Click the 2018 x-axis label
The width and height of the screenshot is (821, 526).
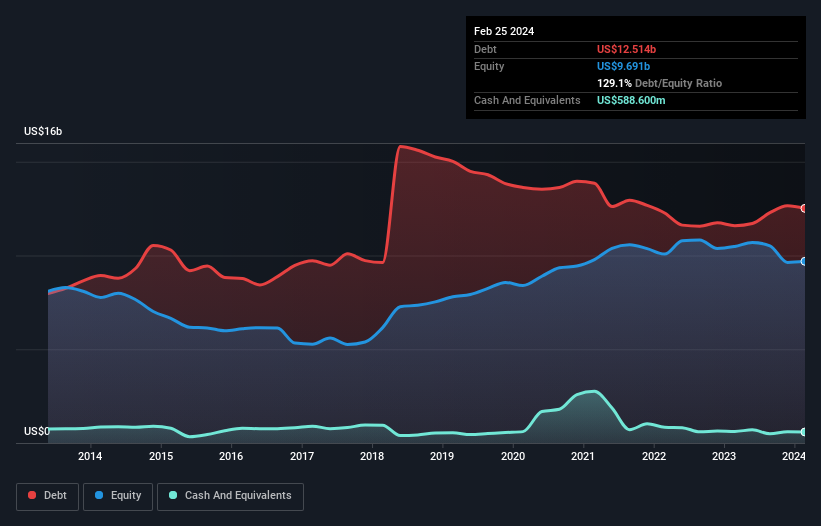(x=372, y=456)
